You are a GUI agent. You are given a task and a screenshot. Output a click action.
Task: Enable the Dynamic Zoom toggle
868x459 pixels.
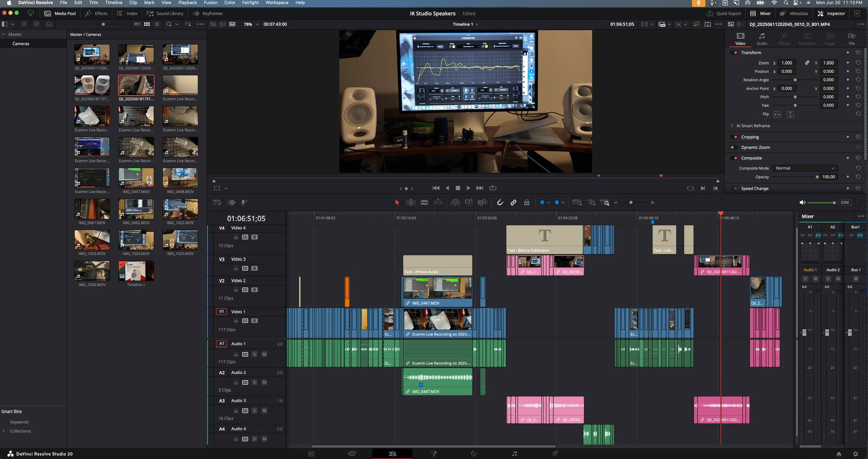[733, 148]
